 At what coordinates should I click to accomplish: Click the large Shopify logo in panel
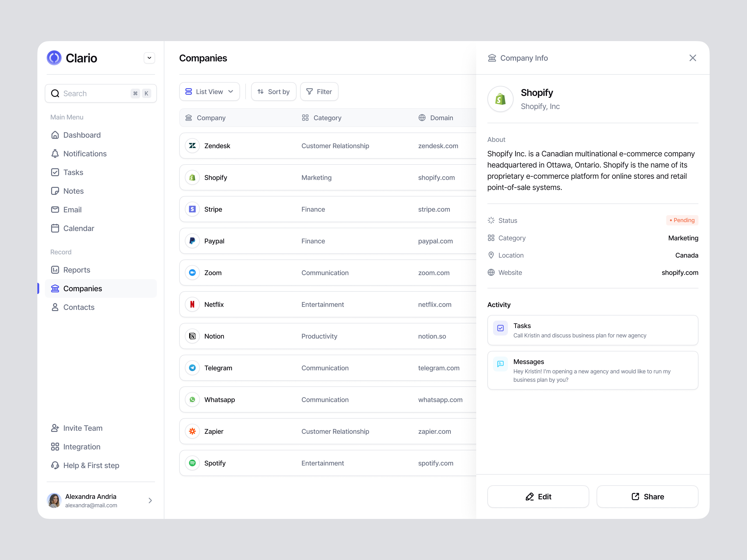[500, 99]
